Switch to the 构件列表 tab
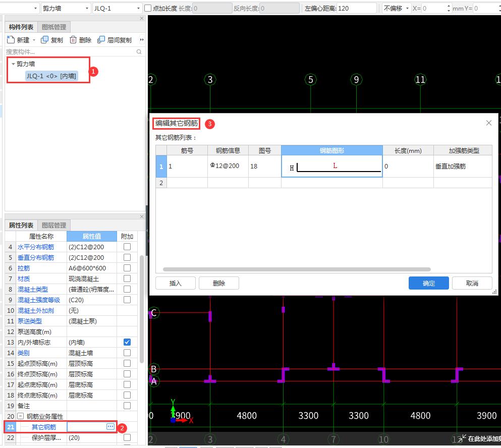This screenshot has width=501, height=448. (x=21, y=27)
